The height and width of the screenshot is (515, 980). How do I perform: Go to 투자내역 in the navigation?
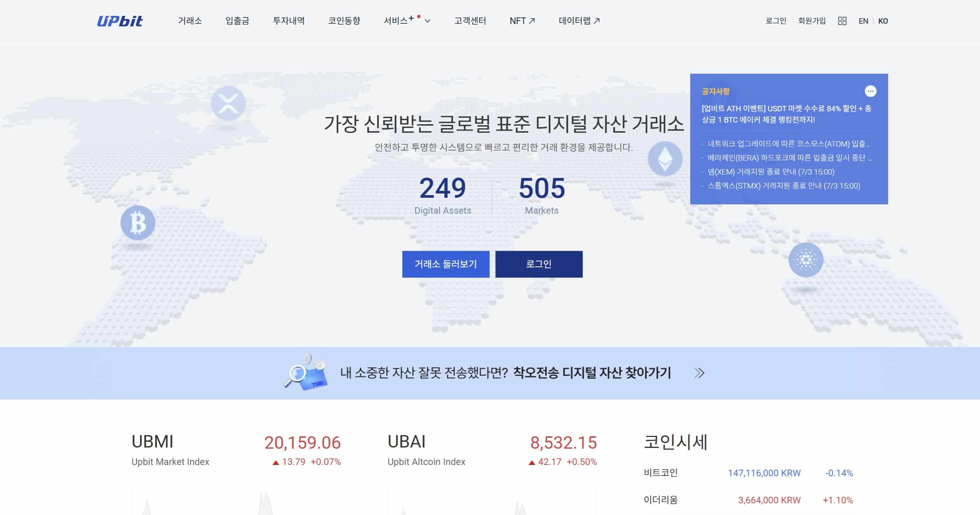[289, 21]
